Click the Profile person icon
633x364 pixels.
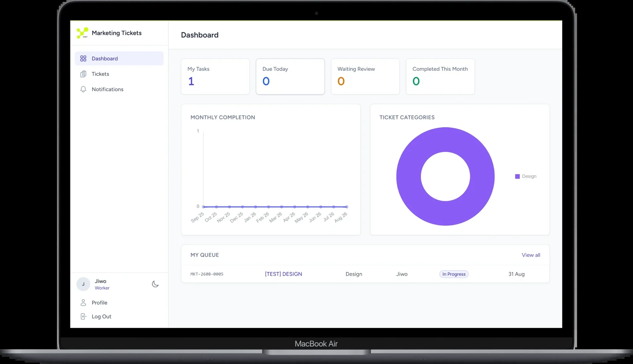[83, 303]
